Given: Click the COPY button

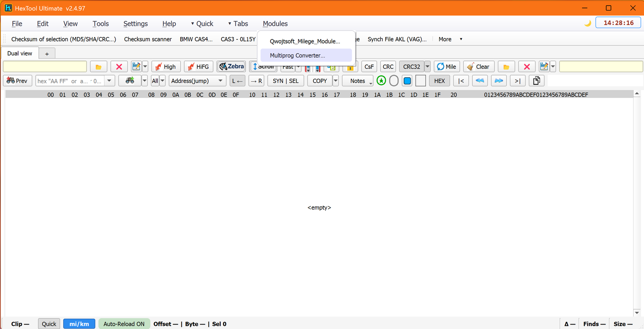Looking at the screenshot, I should click(320, 81).
